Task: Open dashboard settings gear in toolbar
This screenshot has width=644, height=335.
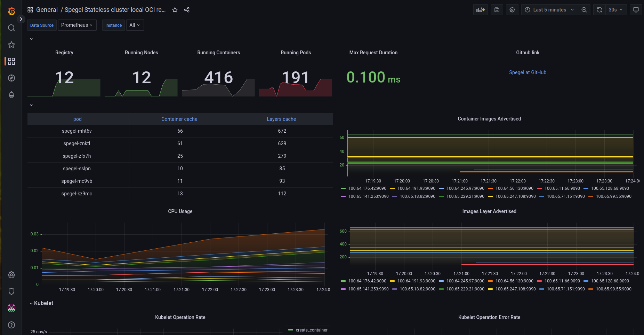Action: (x=512, y=10)
